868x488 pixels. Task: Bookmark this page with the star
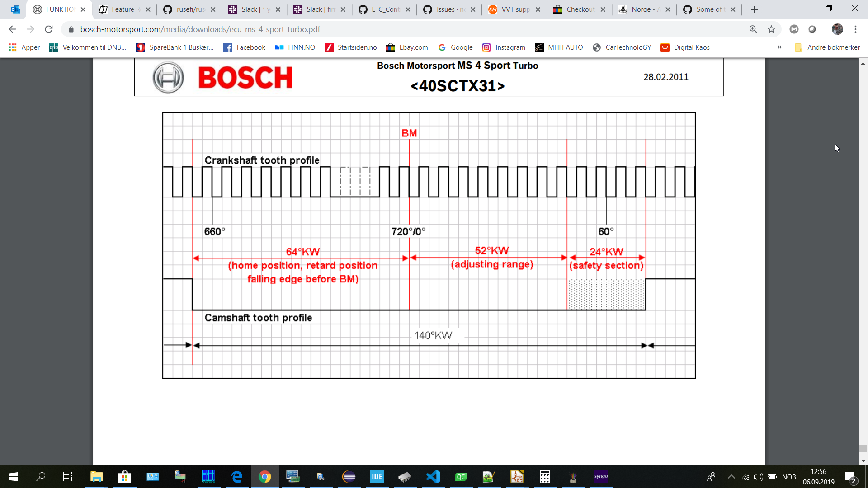click(x=771, y=29)
